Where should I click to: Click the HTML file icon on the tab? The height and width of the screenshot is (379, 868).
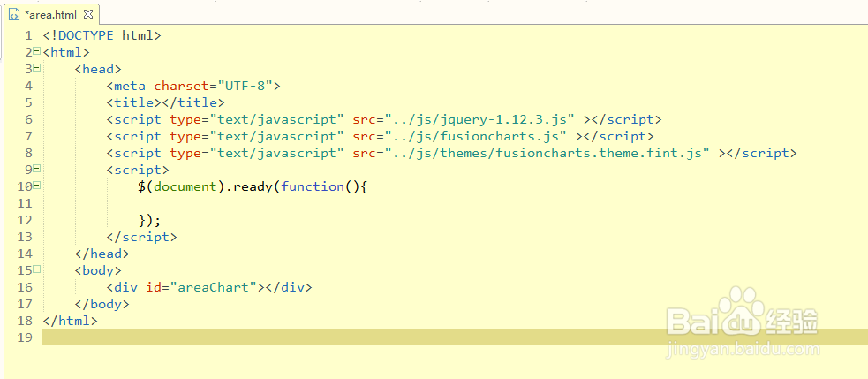click(14, 15)
